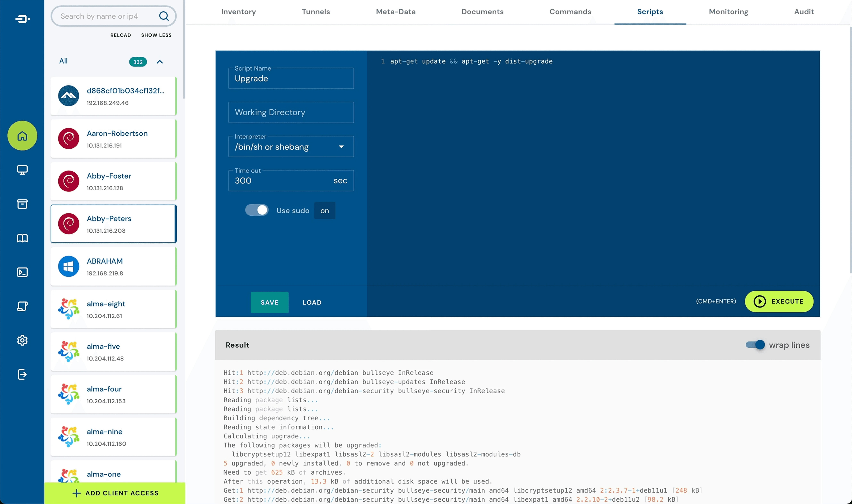Screen dimensions: 852x504
Task: Select the alma-four client card
Action: click(113, 394)
